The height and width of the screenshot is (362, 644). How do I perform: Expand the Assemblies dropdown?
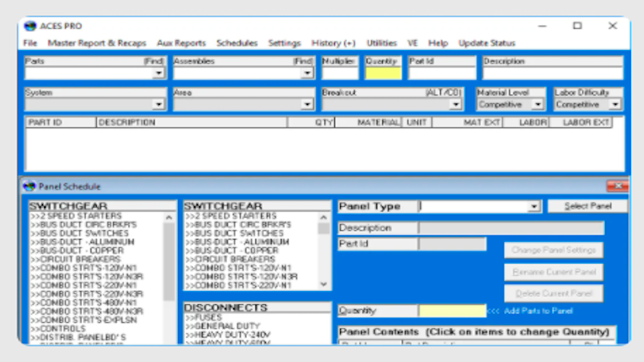[x=307, y=73]
